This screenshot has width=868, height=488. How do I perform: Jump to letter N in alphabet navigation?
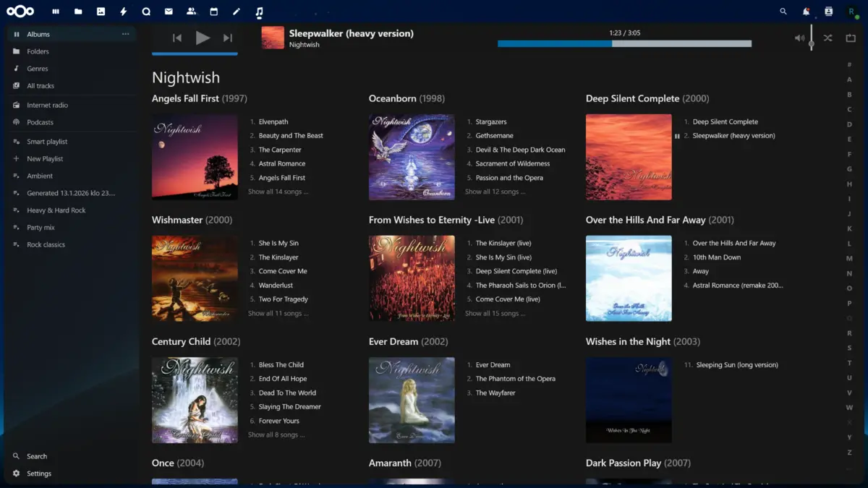(849, 273)
